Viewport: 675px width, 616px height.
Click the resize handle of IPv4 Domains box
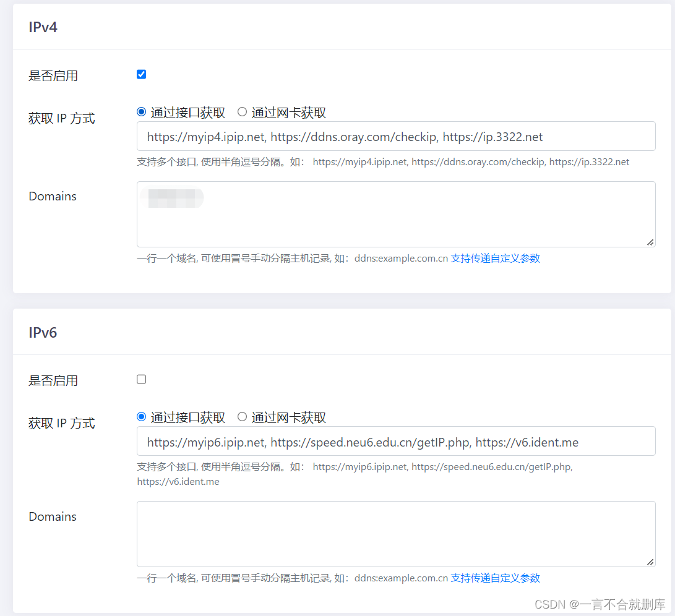point(651,244)
